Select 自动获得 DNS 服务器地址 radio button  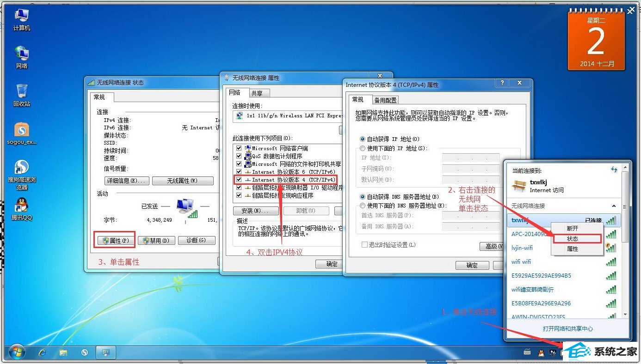(363, 197)
